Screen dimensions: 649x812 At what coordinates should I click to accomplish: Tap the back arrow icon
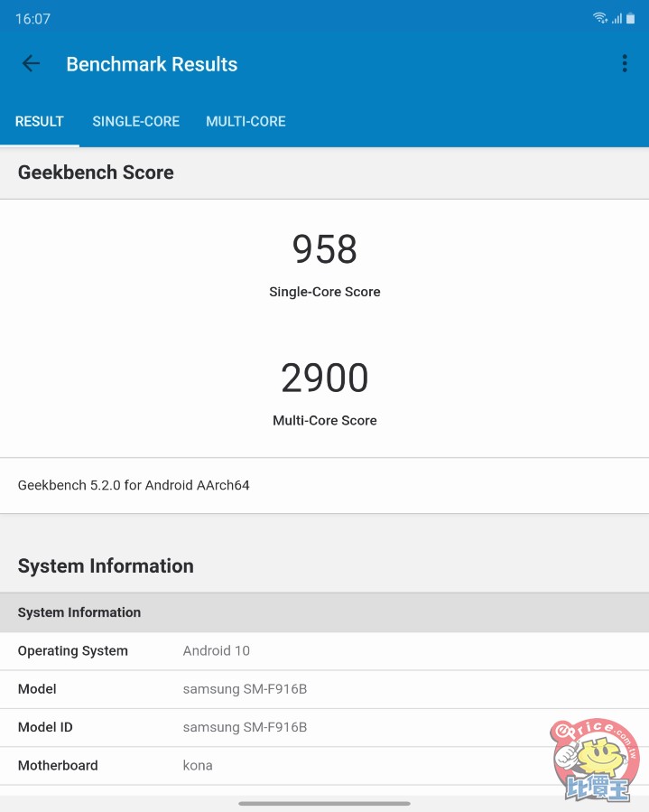(31, 64)
